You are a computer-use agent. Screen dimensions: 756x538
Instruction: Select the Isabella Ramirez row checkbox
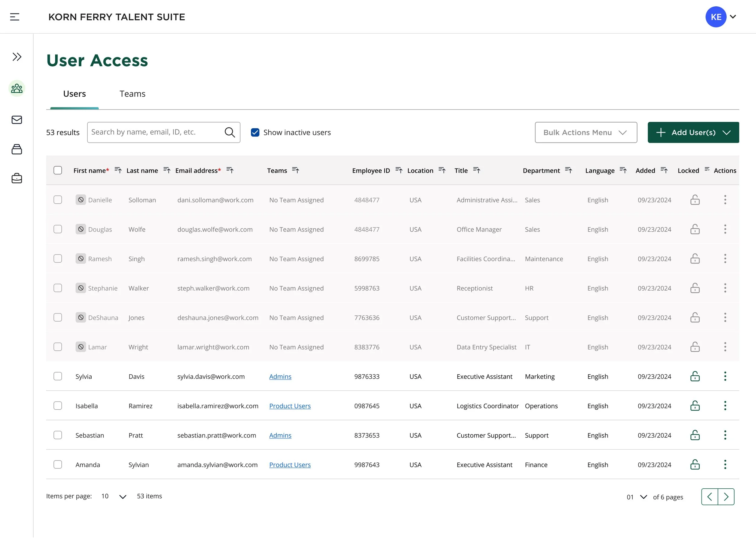pos(58,406)
